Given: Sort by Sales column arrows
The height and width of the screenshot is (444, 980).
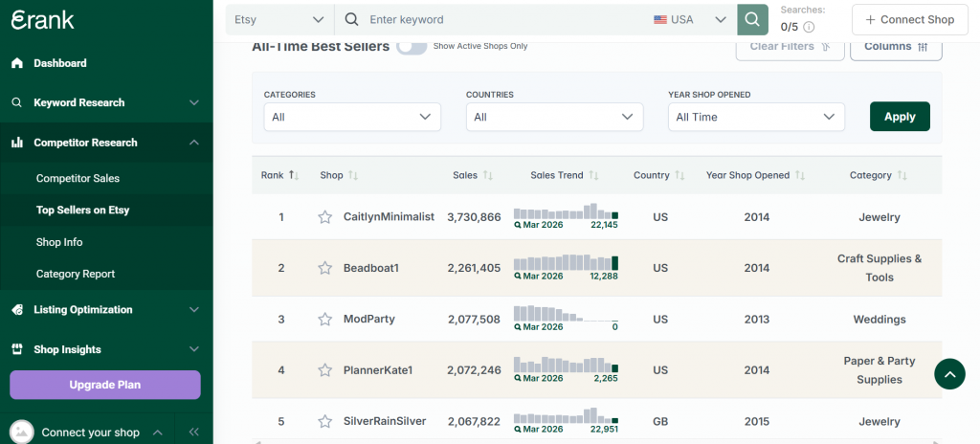Looking at the screenshot, I should point(488,176).
